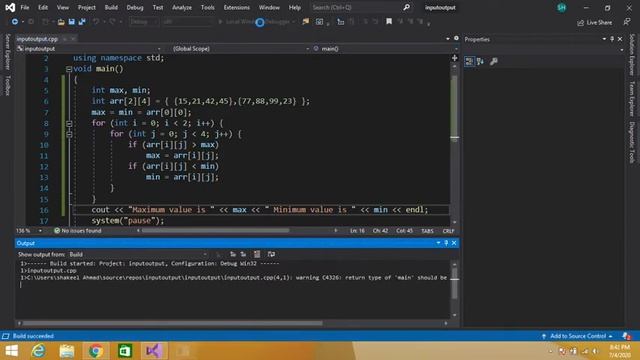Viewport: 640px width, 360px height.
Task: Open the inputoutput project scope dropdown
Action: click(x=89, y=49)
